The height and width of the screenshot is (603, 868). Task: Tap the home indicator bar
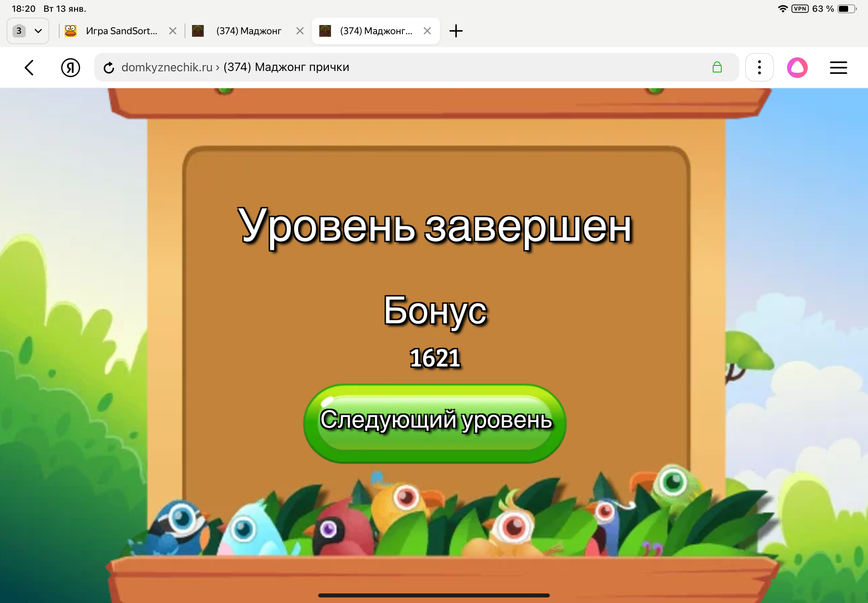pos(434,595)
